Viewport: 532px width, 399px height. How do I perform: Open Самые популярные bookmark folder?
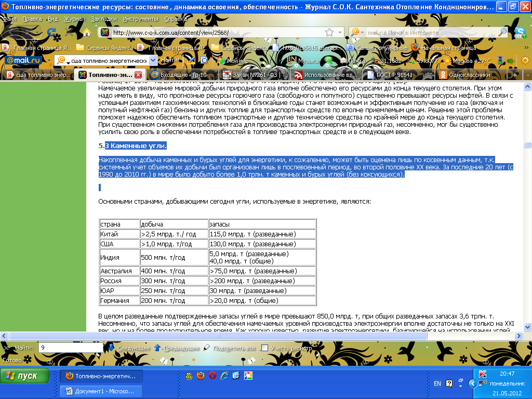[x=377, y=48]
